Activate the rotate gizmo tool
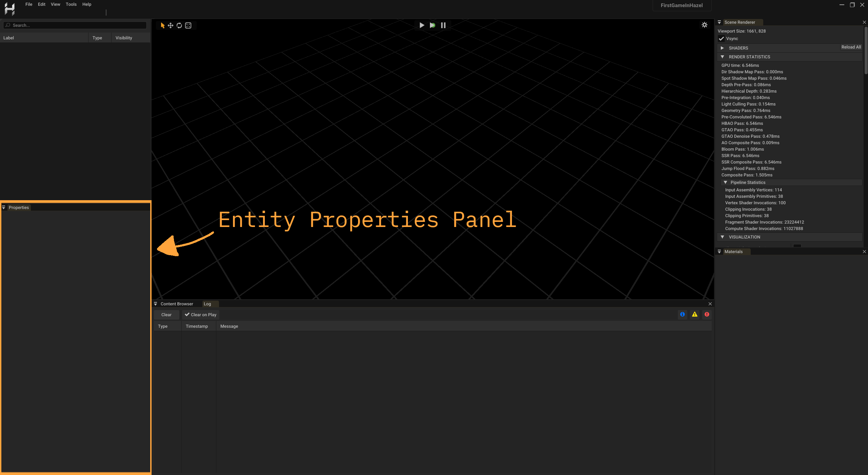 pos(179,25)
